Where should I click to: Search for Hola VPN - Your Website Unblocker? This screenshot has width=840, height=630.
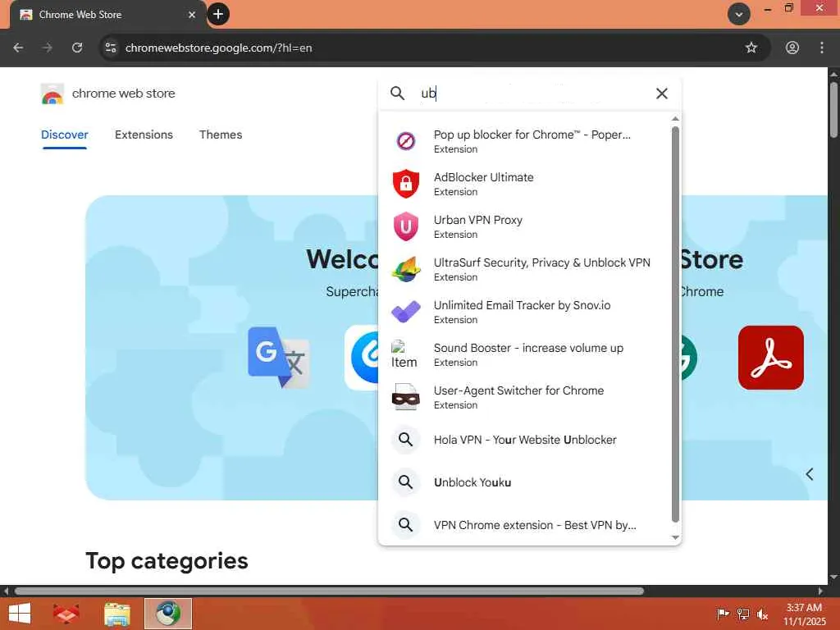pyautogui.click(x=525, y=440)
